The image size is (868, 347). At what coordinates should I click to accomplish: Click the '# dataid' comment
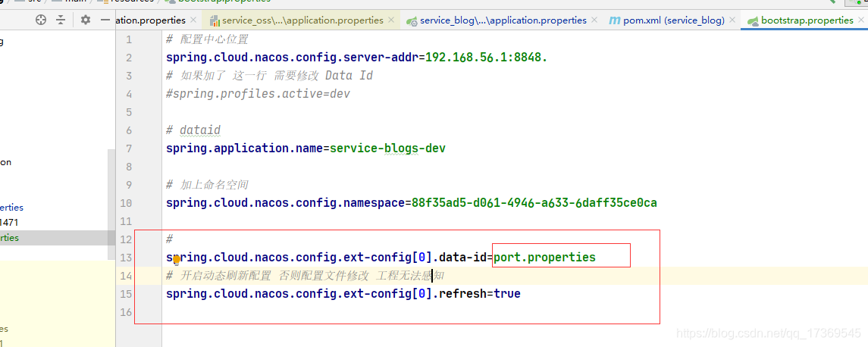(x=193, y=130)
